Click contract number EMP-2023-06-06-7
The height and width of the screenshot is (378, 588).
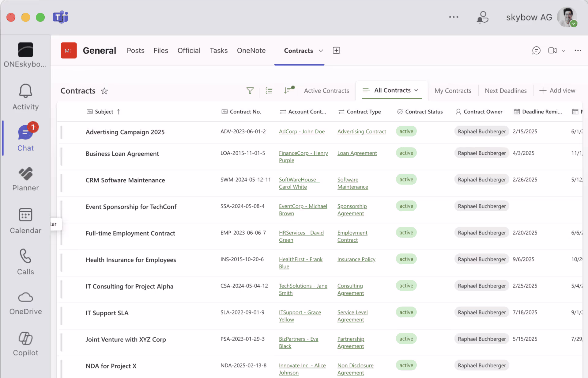243,233
